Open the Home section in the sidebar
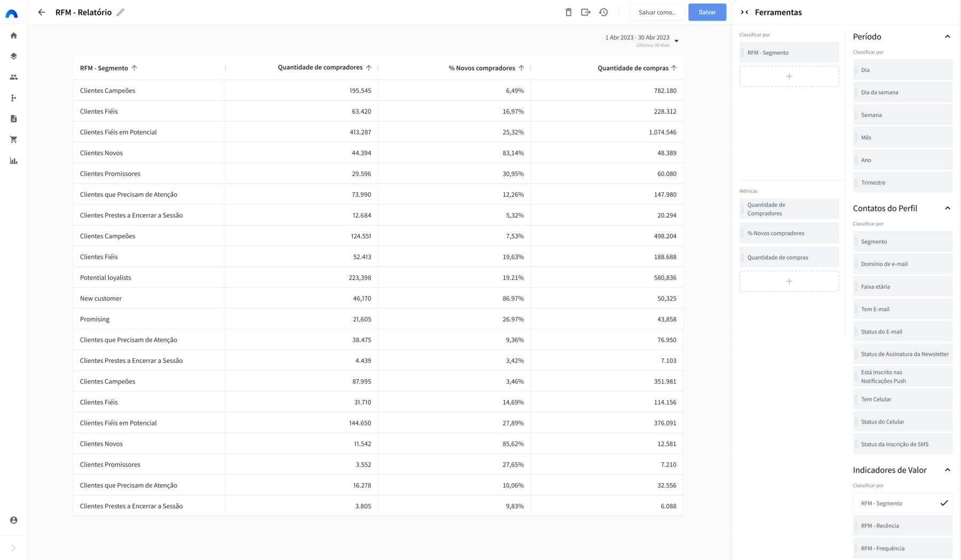The width and height of the screenshot is (961, 560). point(13,35)
